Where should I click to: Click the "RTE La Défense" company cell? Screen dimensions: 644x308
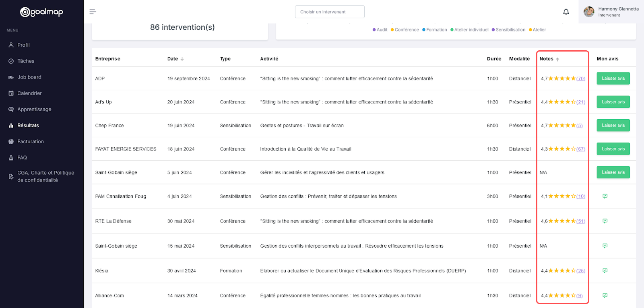click(114, 221)
